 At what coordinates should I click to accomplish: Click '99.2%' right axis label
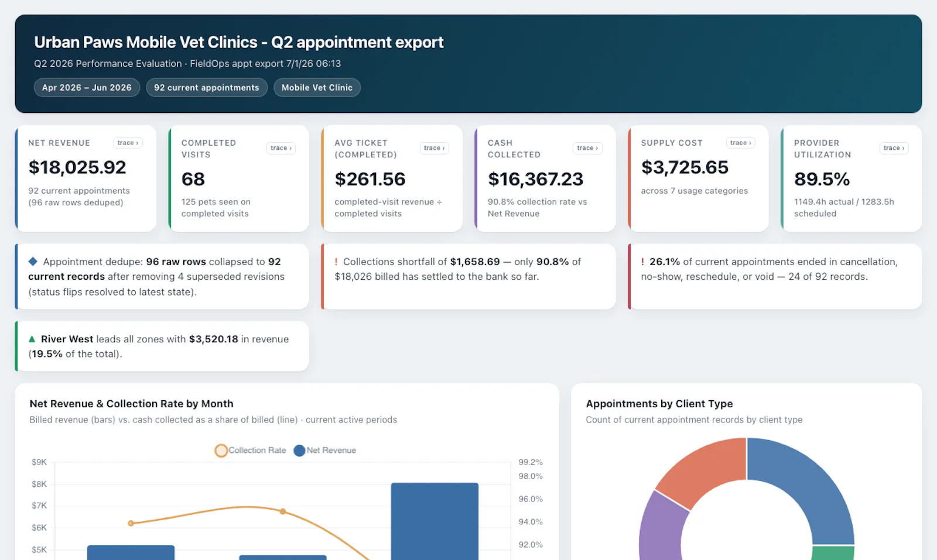[x=531, y=462]
